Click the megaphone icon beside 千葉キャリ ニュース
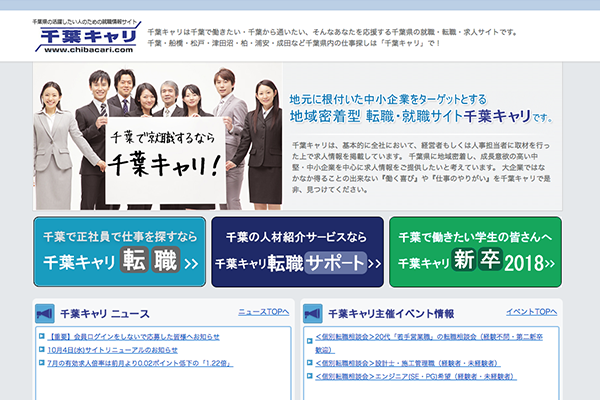 point(44,314)
